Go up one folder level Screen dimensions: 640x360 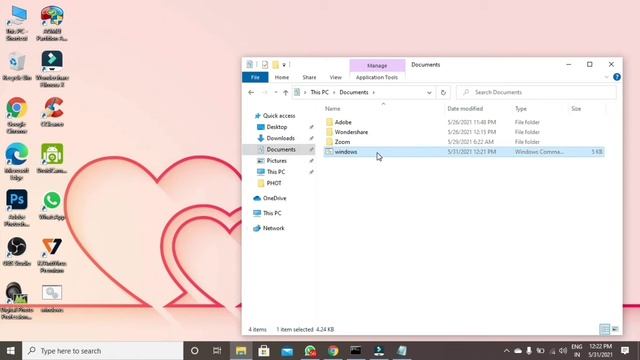(x=286, y=93)
